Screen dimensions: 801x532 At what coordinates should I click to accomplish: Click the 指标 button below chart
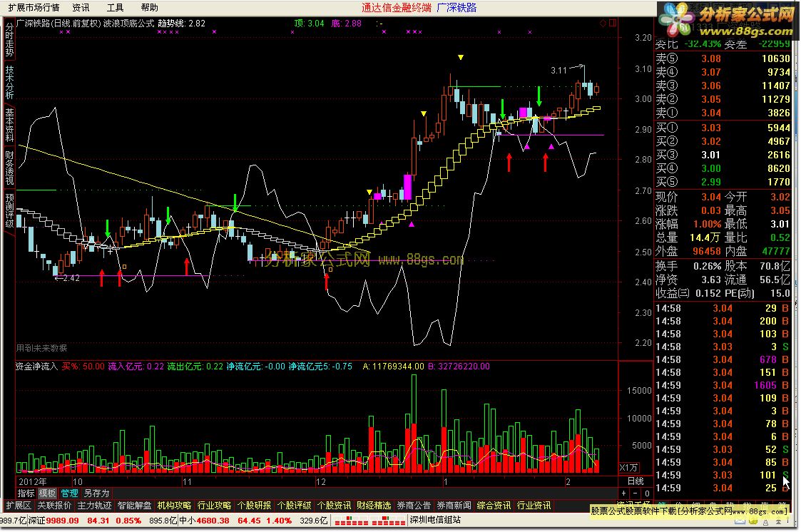[x=26, y=493]
